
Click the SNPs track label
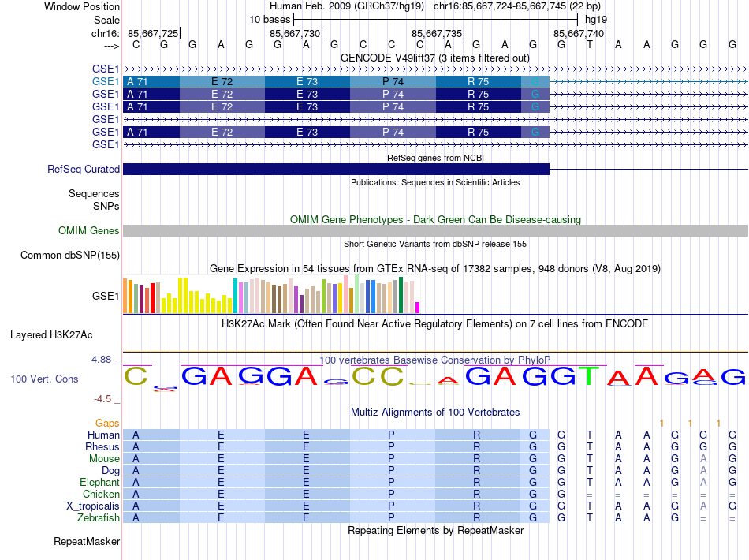106,206
